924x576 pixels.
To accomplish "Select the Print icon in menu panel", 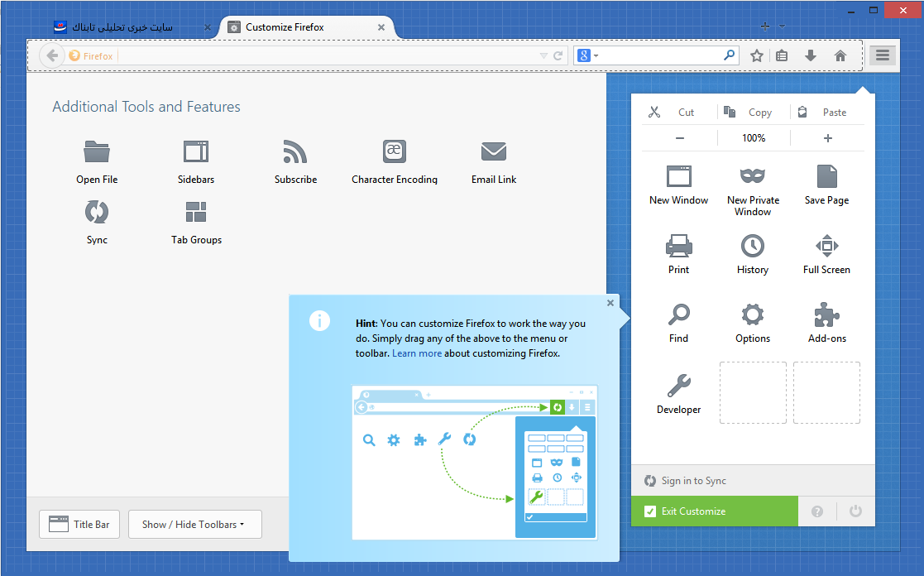I will tap(679, 246).
